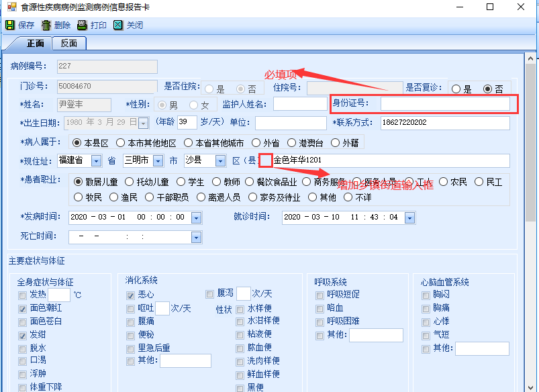Choose 渔民 as patient occupation

[x=114, y=197]
